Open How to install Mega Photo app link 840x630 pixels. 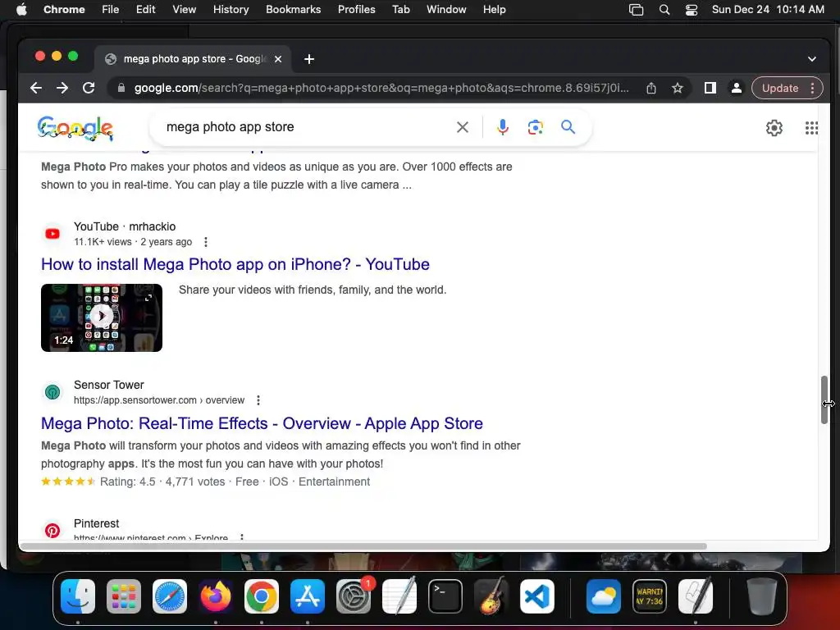click(235, 264)
